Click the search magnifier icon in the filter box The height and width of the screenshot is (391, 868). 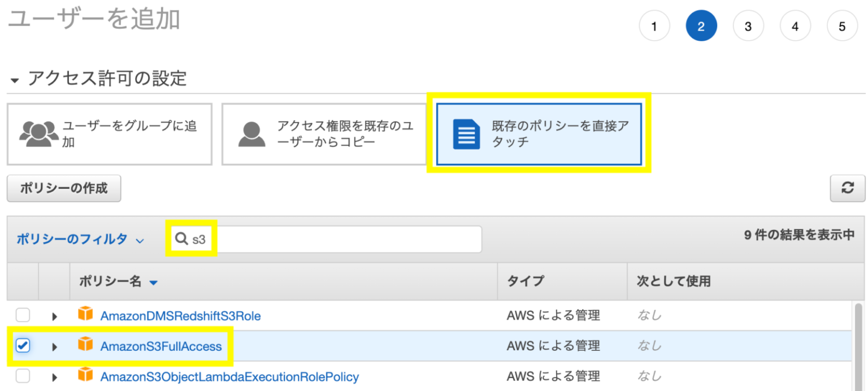pyautogui.click(x=181, y=238)
